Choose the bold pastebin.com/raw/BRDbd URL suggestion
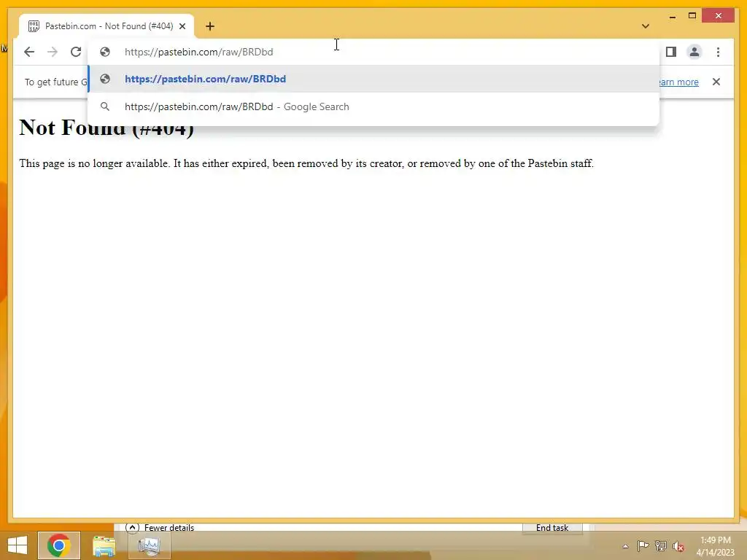The image size is (747, 560). pos(374,79)
